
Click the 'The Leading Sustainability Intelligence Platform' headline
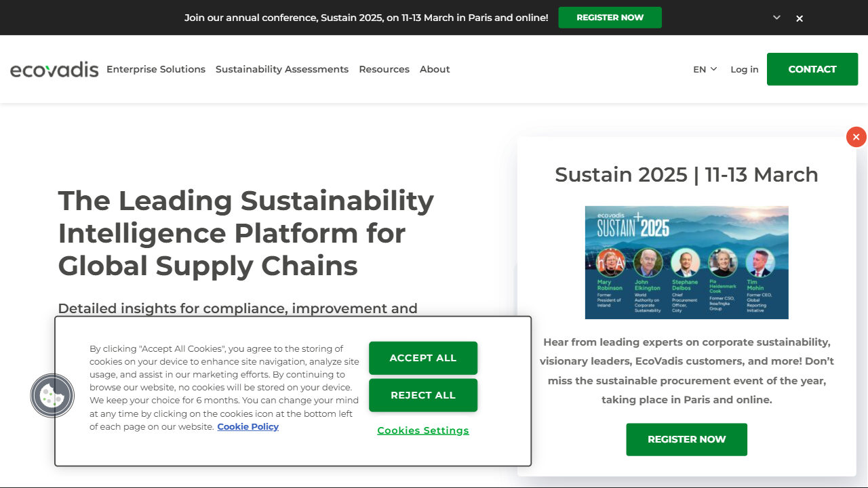[x=246, y=232]
